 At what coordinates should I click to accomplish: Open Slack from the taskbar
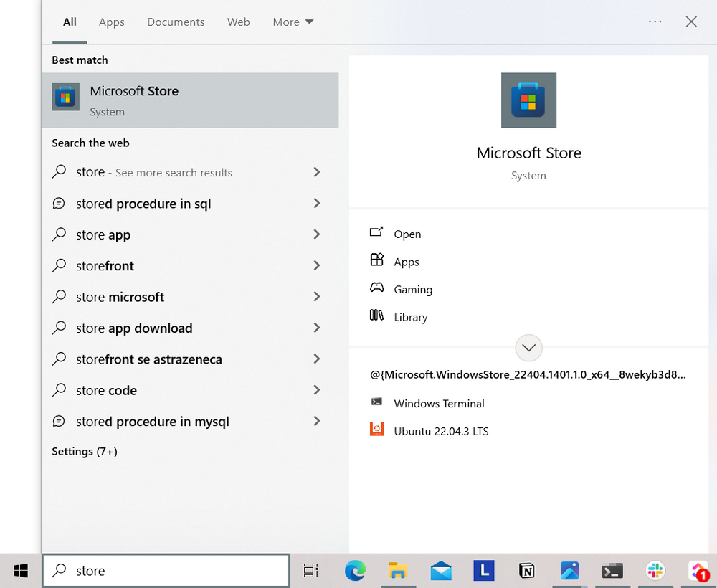tap(655, 571)
